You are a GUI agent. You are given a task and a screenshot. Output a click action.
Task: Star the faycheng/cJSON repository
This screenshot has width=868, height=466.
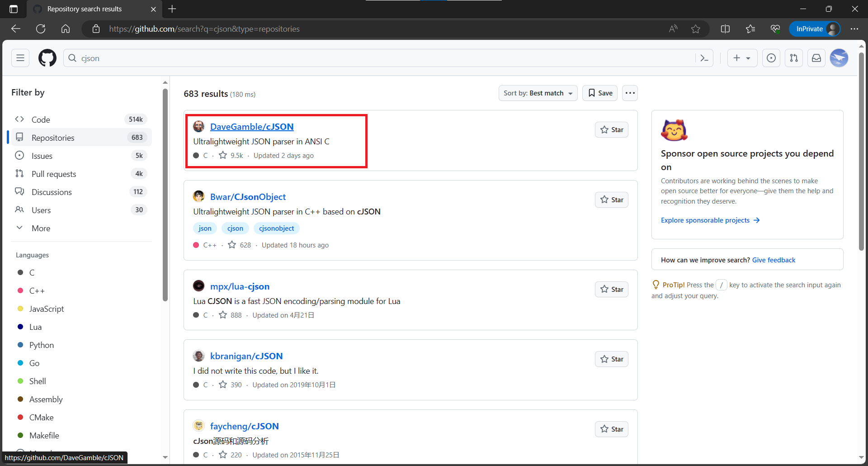click(611, 429)
